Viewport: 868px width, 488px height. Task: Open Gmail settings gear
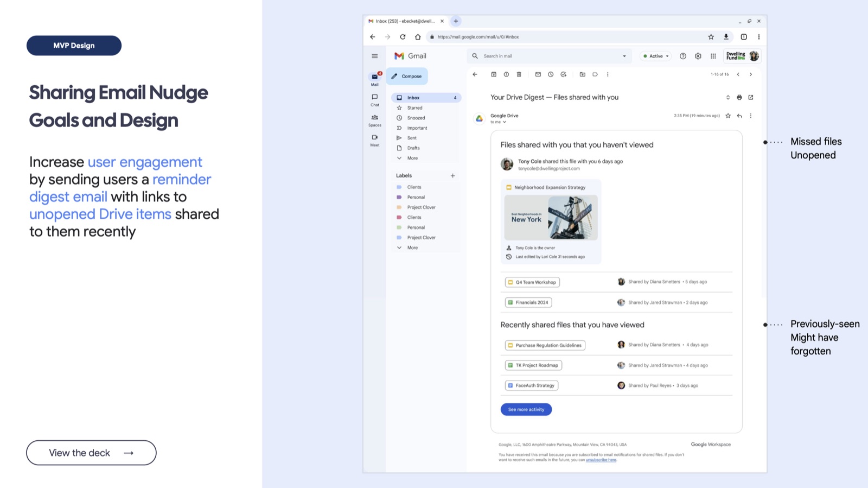click(698, 56)
